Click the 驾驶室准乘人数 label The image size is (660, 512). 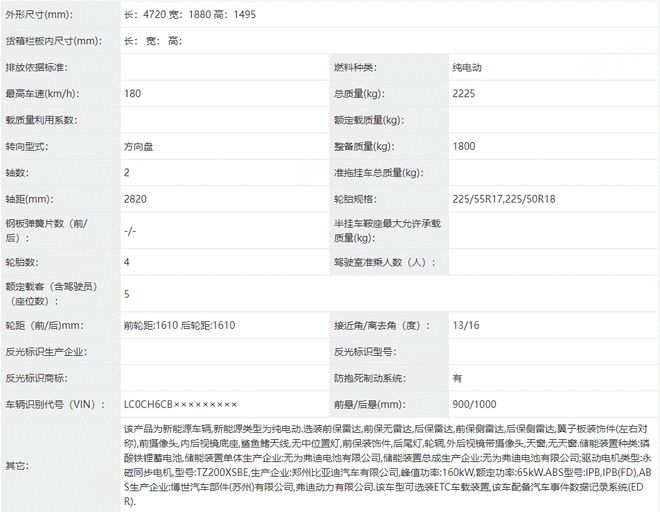[x=385, y=262]
